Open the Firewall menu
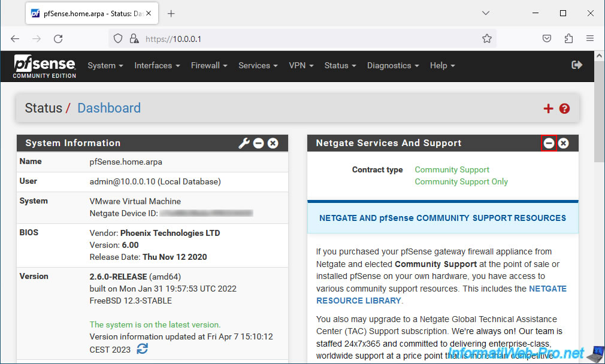Image resolution: width=605 pixels, height=364 pixels. coord(209,65)
